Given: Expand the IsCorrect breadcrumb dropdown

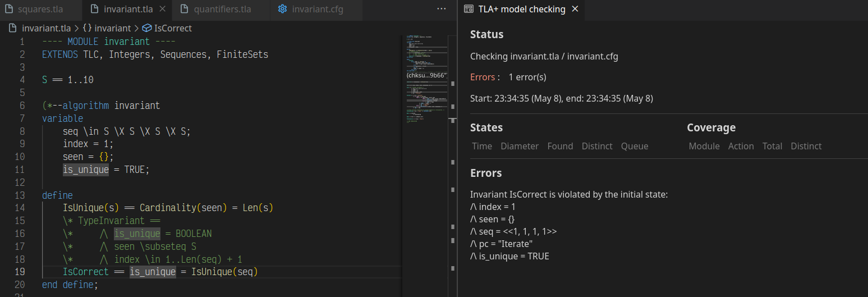Looking at the screenshot, I should pyautogui.click(x=173, y=28).
